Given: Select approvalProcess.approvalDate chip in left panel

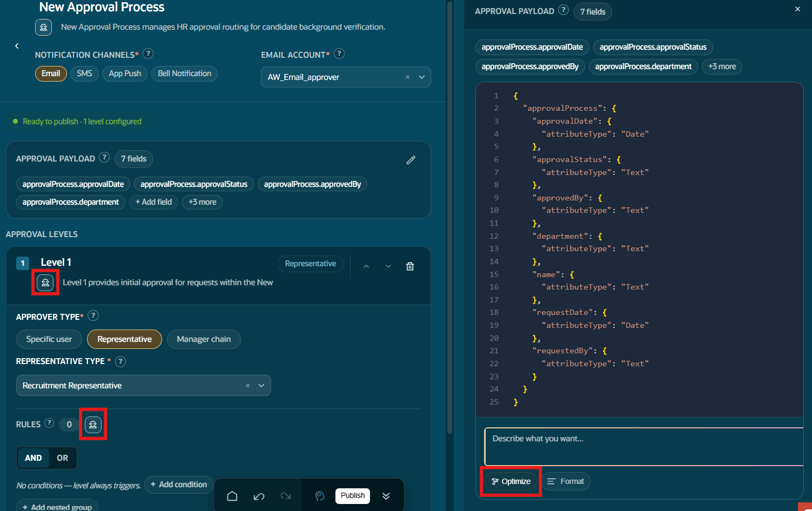Looking at the screenshot, I should tap(73, 184).
